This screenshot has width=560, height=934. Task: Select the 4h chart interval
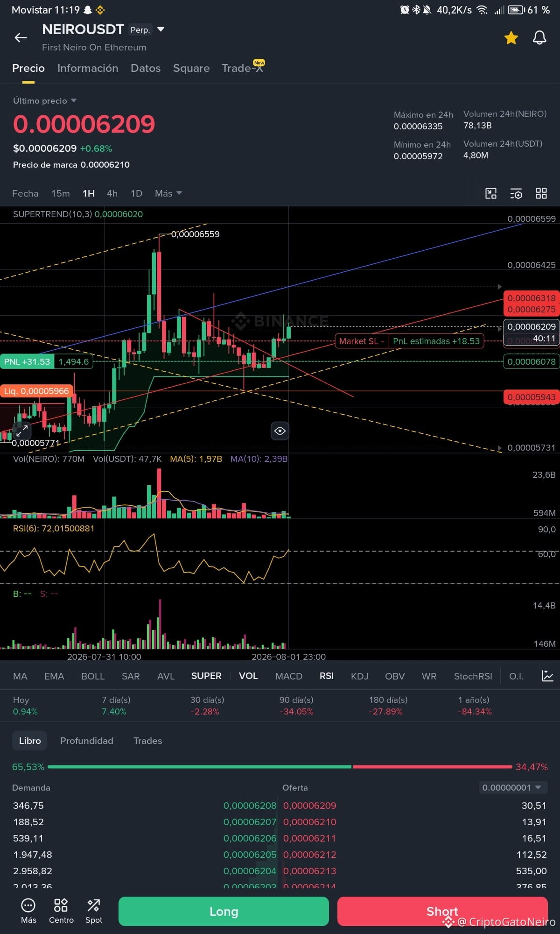point(112,193)
